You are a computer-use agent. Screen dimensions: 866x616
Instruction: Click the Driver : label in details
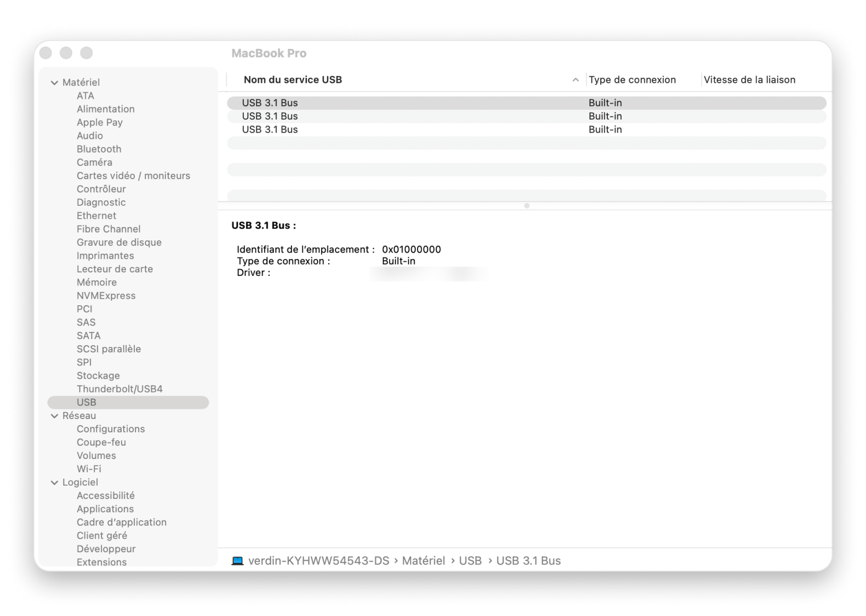point(254,273)
